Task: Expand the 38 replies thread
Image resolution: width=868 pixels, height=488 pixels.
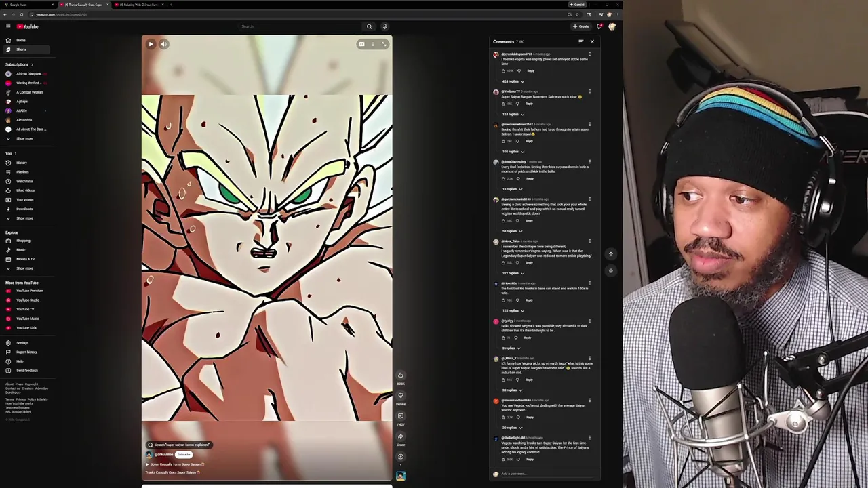Action: click(512, 390)
